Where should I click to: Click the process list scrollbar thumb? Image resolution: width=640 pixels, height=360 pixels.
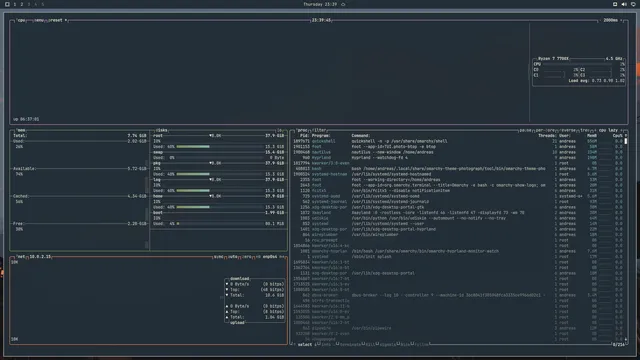point(626,141)
